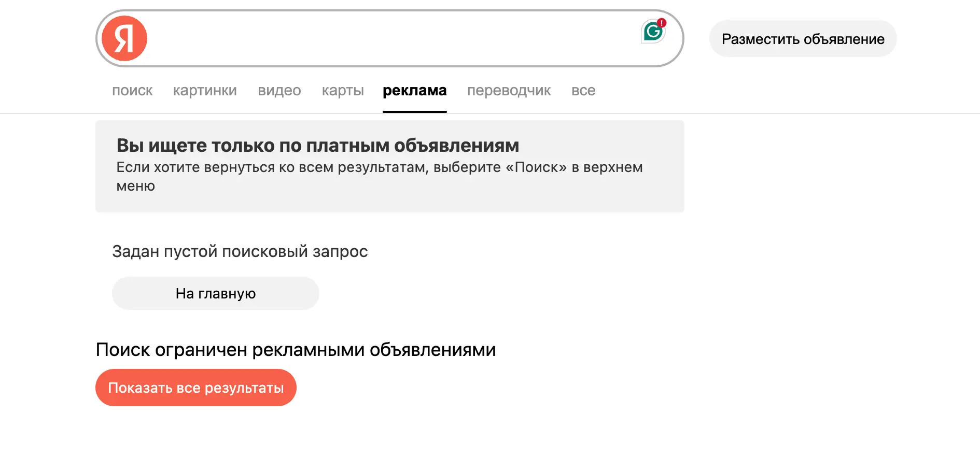Go back to regular search via «поиск»
980x457 pixels.
point(133,91)
